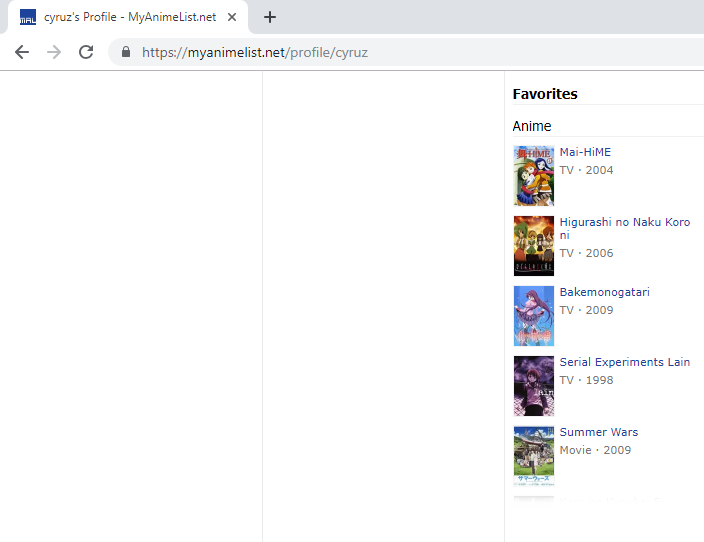This screenshot has height=542, width=704.
Task: Click the Higurashi cover thumbnail
Action: pyautogui.click(x=534, y=246)
